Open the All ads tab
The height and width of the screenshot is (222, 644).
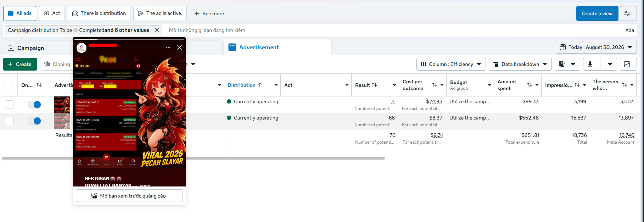[20, 13]
